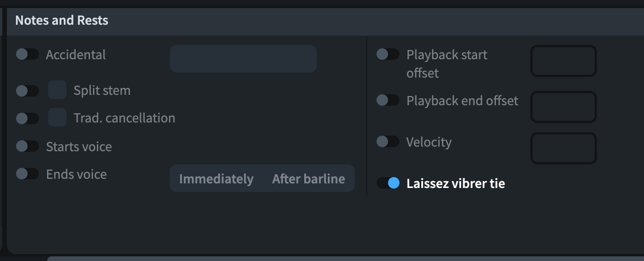Enable the Playback end offset toggle

[x=387, y=101]
